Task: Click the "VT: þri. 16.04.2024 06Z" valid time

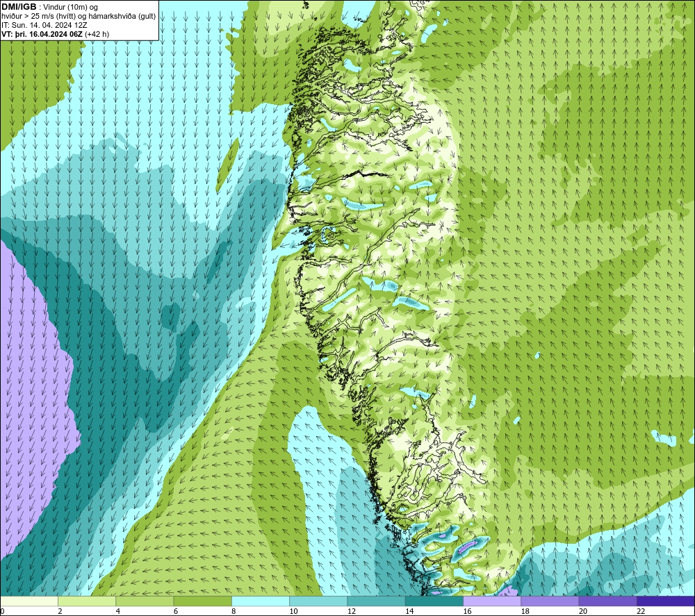Action: 42,34
